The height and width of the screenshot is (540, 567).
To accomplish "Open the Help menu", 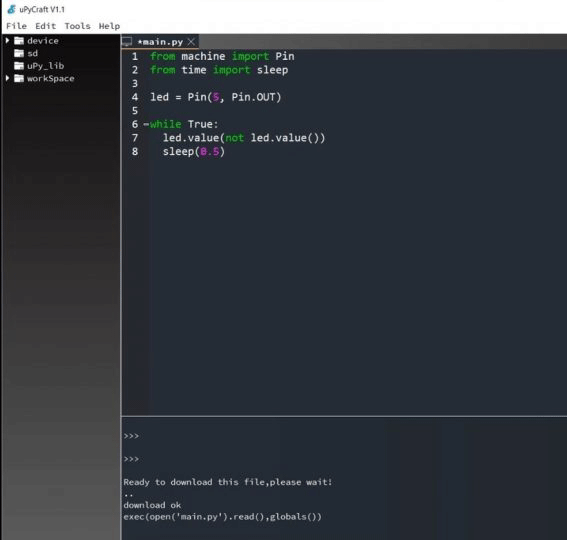I will pyautogui.click(x=109, y=26).
